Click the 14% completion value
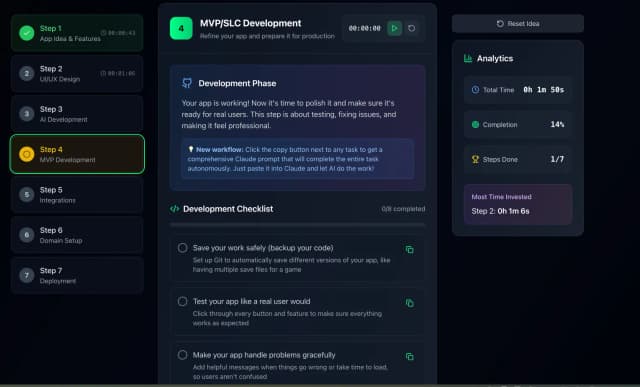This screenshot has width=640, height=387. [557, 125]
